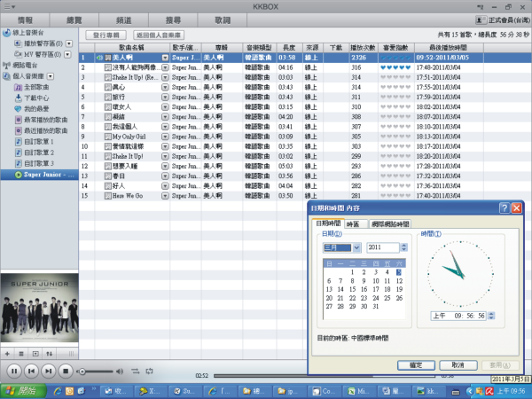Pause playback with the pause button
Image resolution: width=532 pixels, height=399 pixels.
[13, 369]
